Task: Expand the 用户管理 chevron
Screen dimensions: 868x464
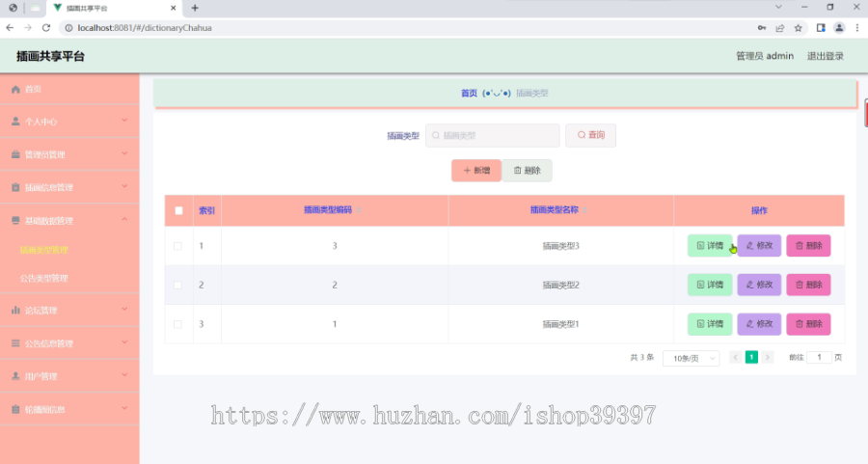Action: 124,375
